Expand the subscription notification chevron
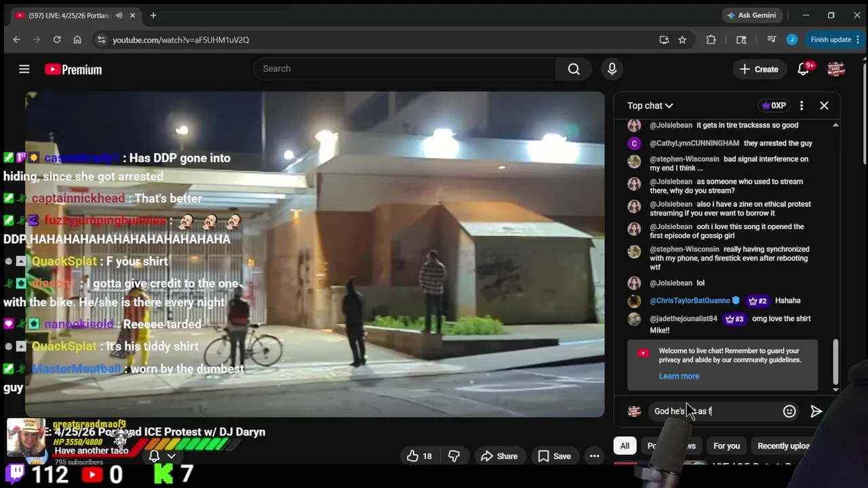 [x=171, y=456]
